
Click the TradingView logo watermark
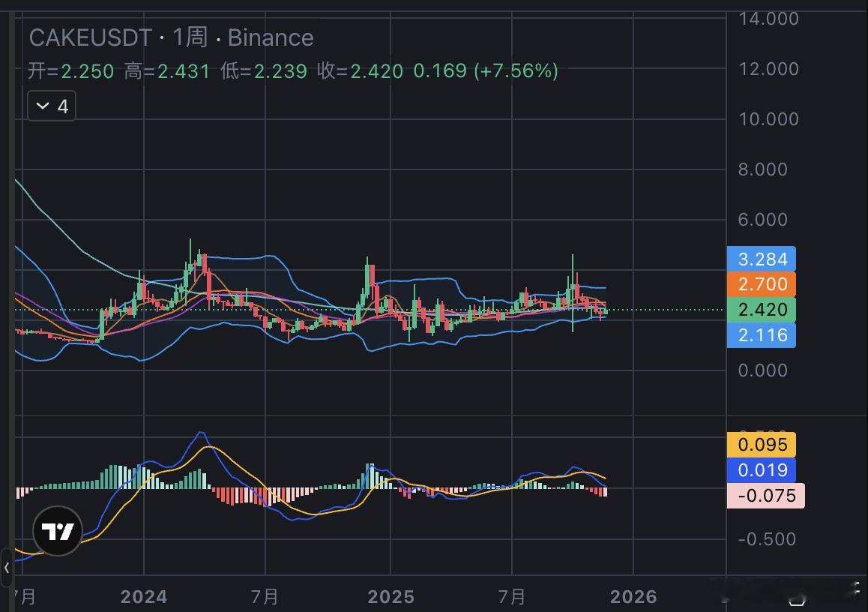point(56,530)
